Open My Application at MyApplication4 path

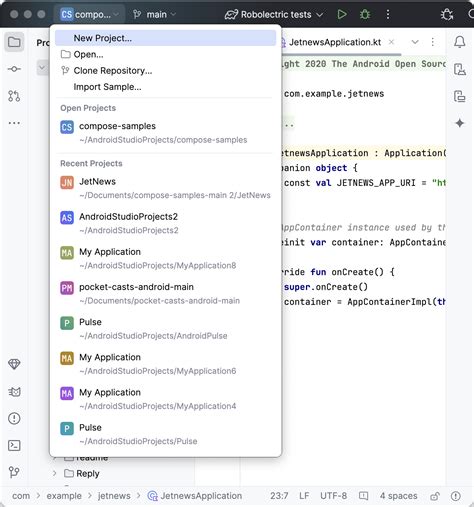pos(165,399)
